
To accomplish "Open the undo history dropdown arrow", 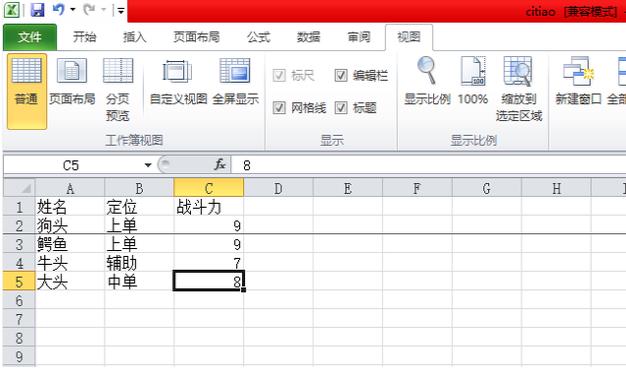I will click(73, 10).
